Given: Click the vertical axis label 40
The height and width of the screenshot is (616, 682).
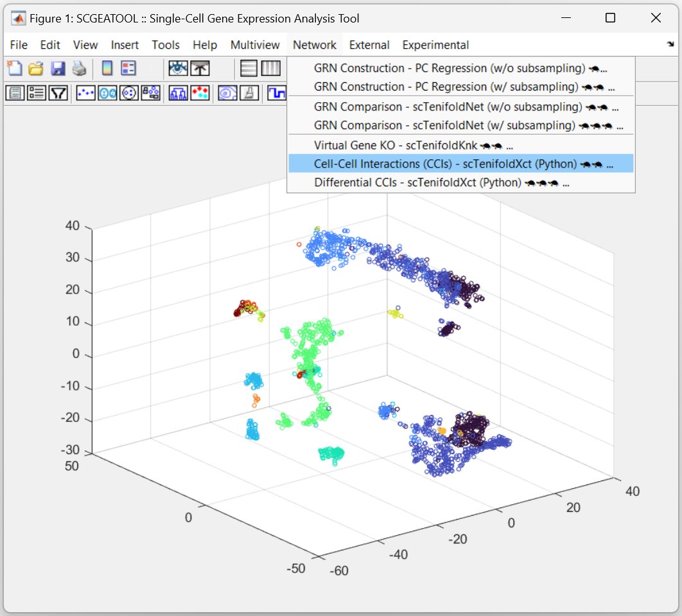Looking at the screenshot, I should (73, 225).
